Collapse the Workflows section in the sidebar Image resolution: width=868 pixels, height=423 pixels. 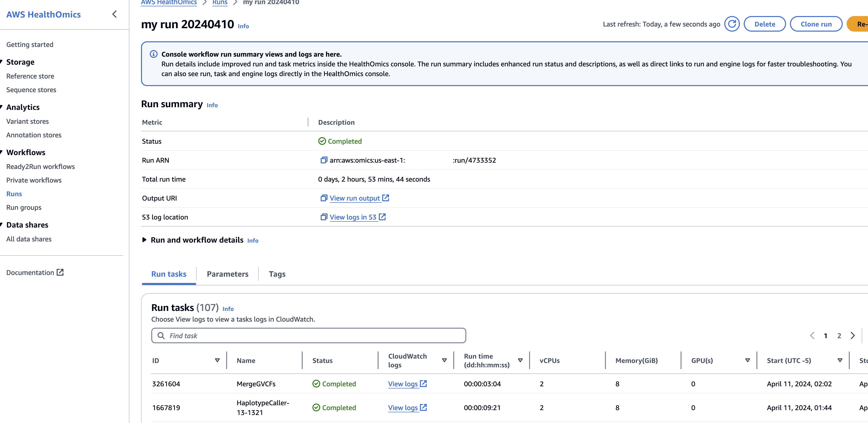click(x=1, y=152)
